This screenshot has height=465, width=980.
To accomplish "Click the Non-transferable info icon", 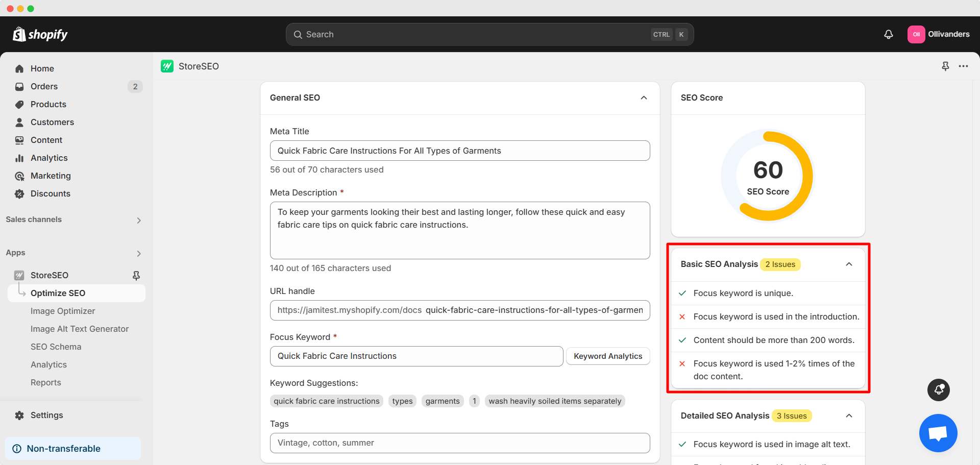I will (17, 449).
